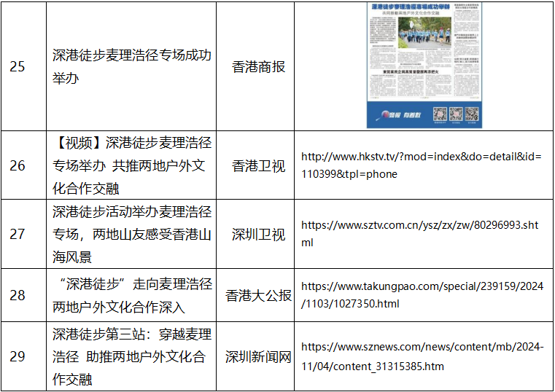Viewport: 555px width, 392px height.
Task: Click the rightmost QR code in the newspaper footer
Action: coord(472,114)
